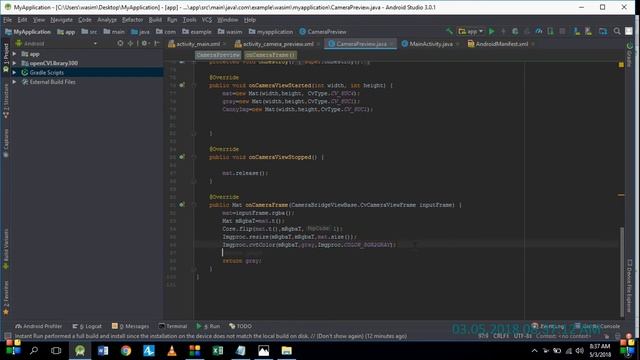Click the editor vertical scrollbar
This screenshot has height=360, width=640.
[622, 271]
